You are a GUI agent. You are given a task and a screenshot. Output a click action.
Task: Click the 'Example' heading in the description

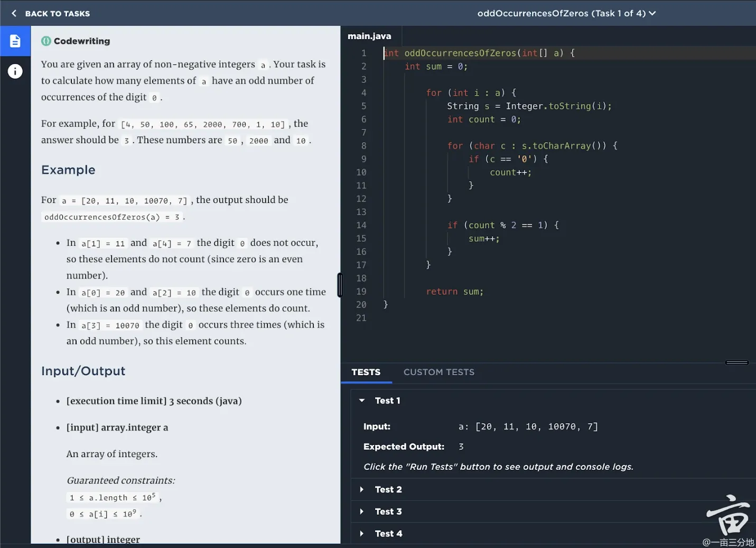[69, 170]
